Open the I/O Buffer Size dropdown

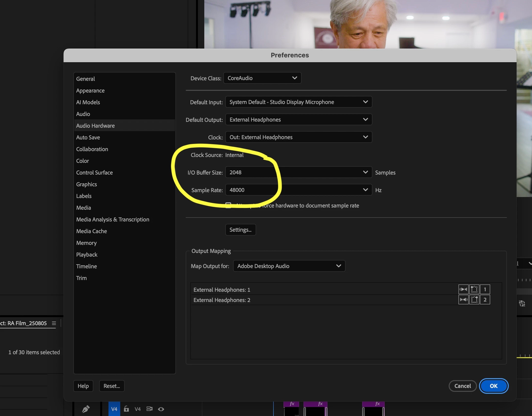tap(298, 172)
